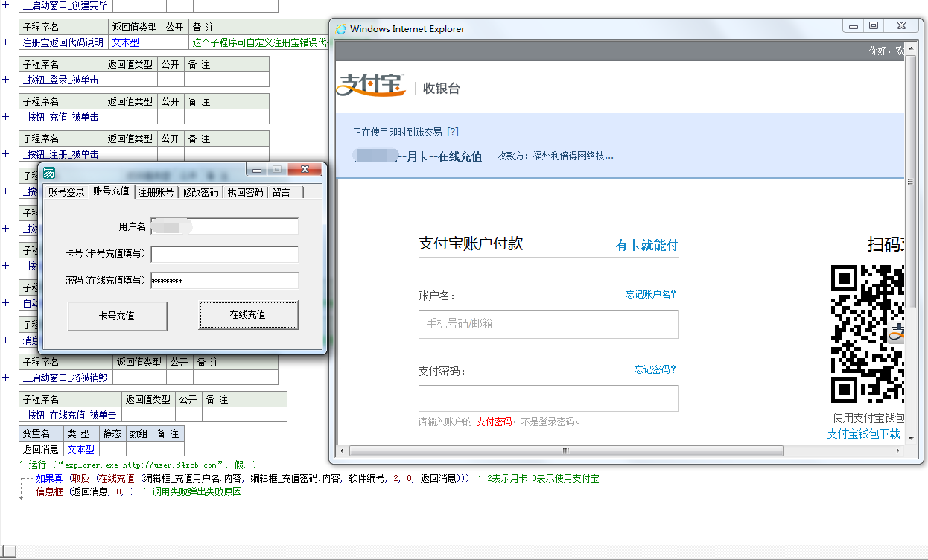Click the 支付宝账户付款 heading
Screen dimensions: 928x560
point(471,244)
